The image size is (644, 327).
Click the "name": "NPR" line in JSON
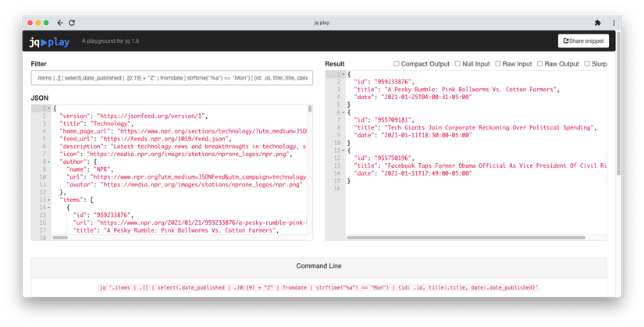[x=90, y=169]
